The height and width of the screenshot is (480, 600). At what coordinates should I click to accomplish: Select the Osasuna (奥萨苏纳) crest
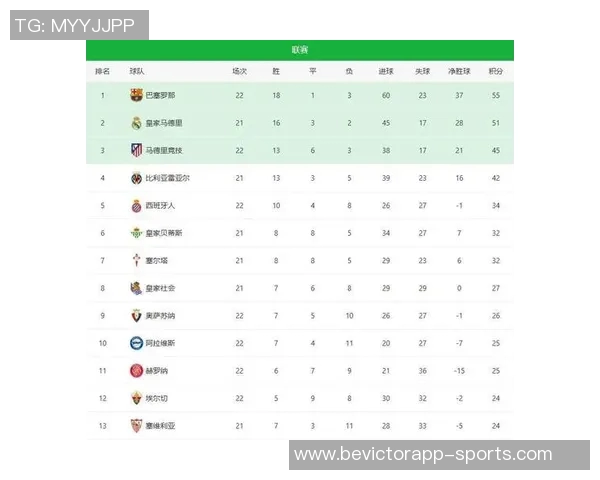pyautogui.click(x=137, y=315)
